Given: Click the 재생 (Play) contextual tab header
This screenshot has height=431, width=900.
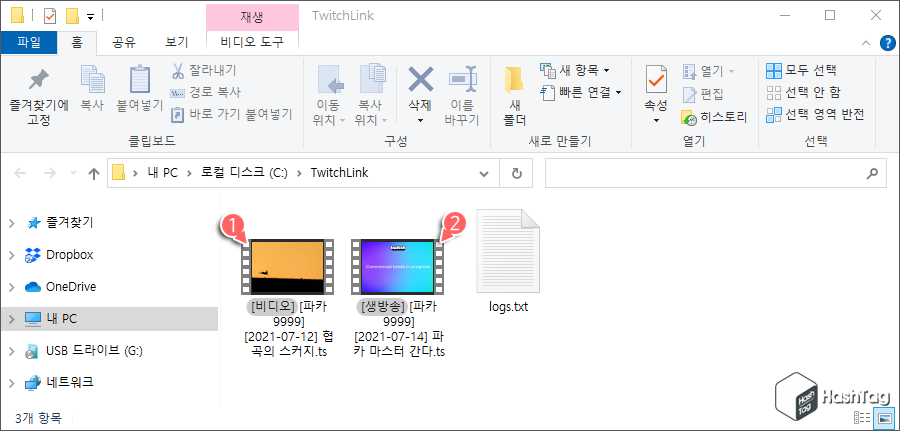Looking at the screenshot, I should pyautogui.click(x=252, y=16).
